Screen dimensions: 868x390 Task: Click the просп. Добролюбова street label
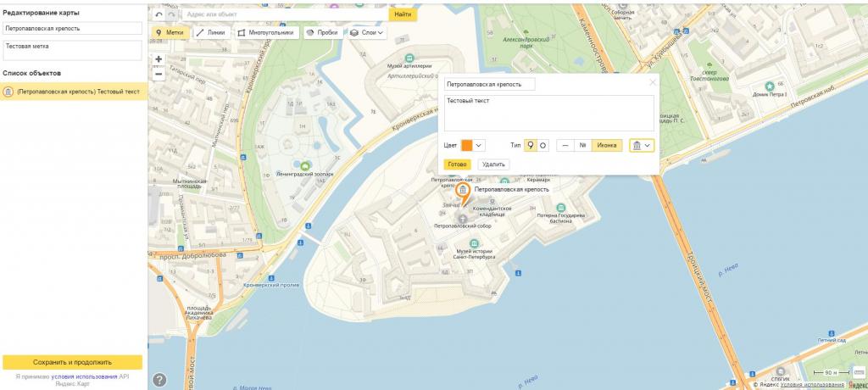(x=192, y=255)
